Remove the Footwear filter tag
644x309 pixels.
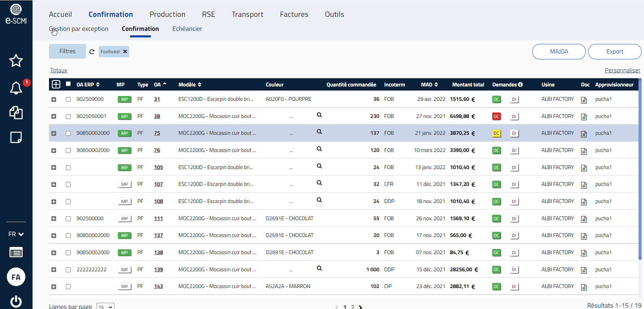[125, 51]
